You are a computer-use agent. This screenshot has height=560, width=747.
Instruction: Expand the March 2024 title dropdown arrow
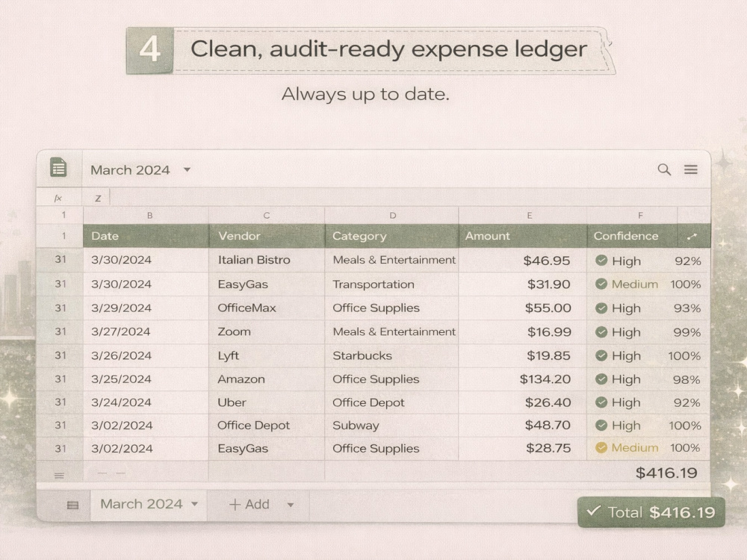click(187, 169)
